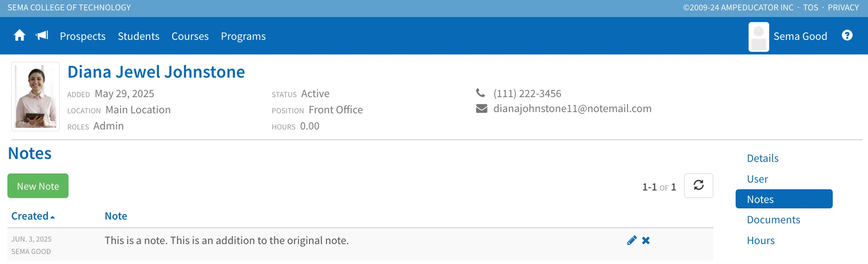Switch to the User tab
The height and width of the screenshot is (264, 868).
[x=758, y=179]
